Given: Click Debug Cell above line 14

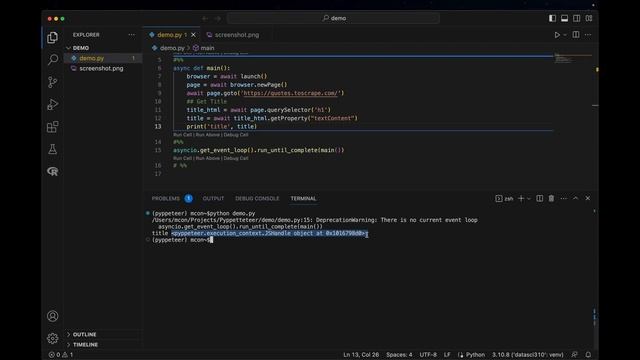Looking at the screenshot, I should (x=236, y=135).
